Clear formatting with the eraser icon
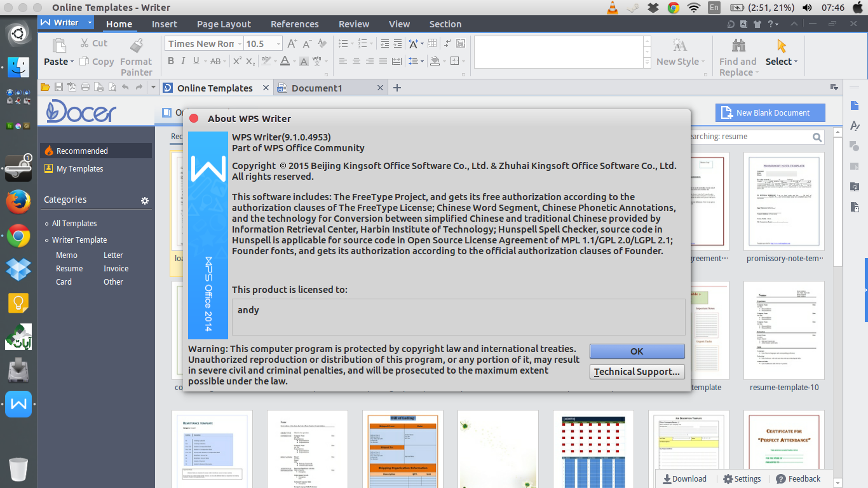868x488 pixels. [323, 44]
